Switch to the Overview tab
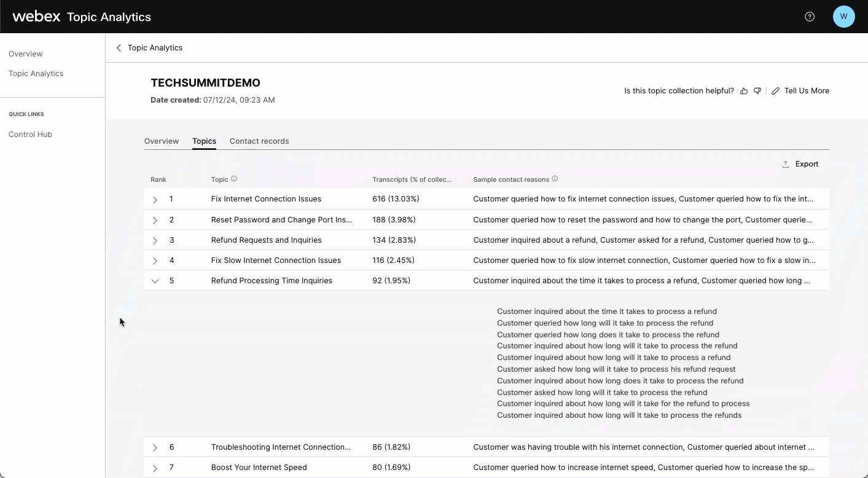868x478 pixels. tap(162, 141)
